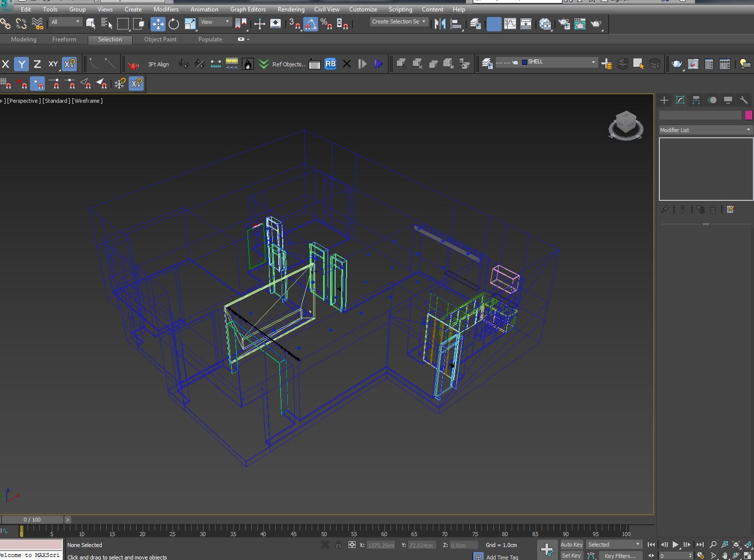Click the Select Object arrow tool
The image size is (754, 560).
pyautogui.click(x=91, y=23)
